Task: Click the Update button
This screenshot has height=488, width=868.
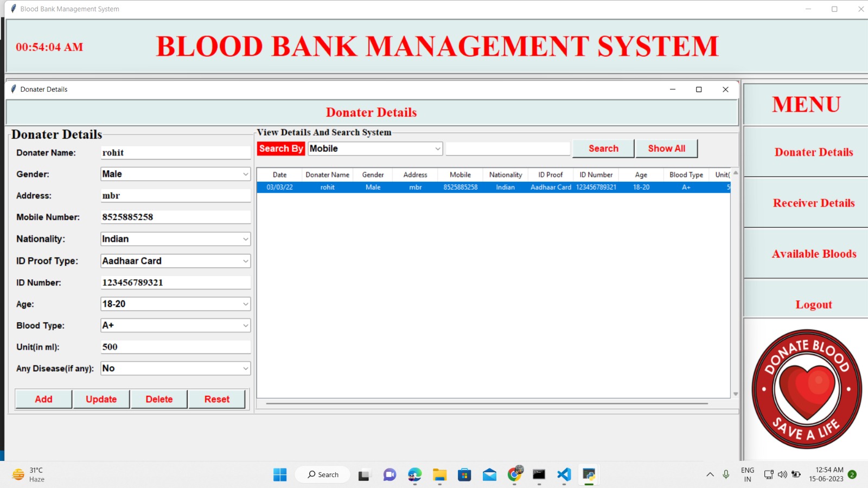Action: pyautogui.click(x=101, y=399)
